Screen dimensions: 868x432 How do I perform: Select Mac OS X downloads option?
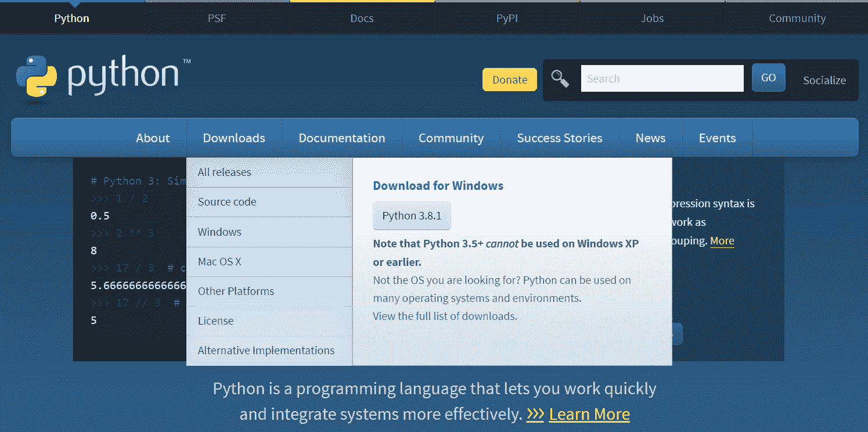pos(220,261)
